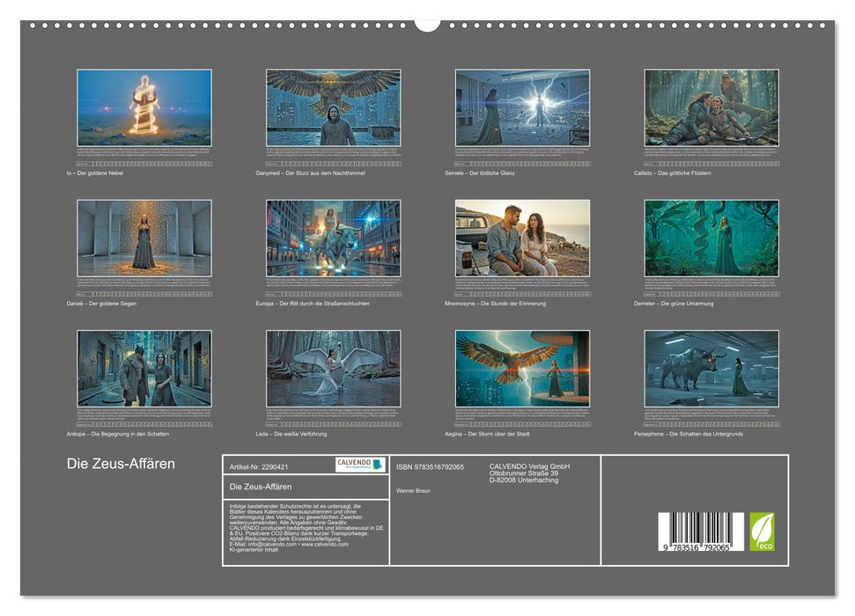Screen dimensions: 855x616
Task: Click the info@calvendo.com email line
Action: tap(289, 544)
